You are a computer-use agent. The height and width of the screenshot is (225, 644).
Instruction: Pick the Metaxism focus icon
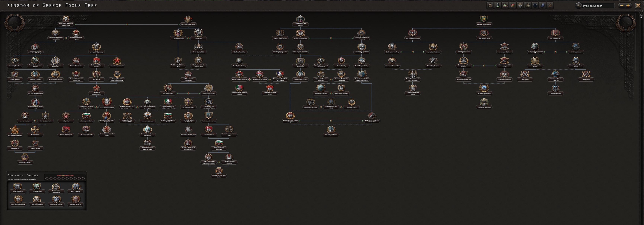(198, 33)
